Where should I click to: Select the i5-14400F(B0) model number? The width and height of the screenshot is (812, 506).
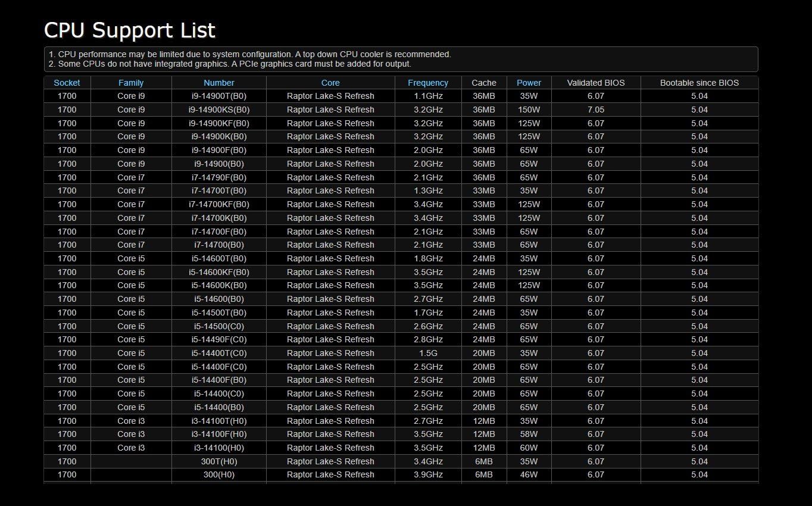(219, 380)
